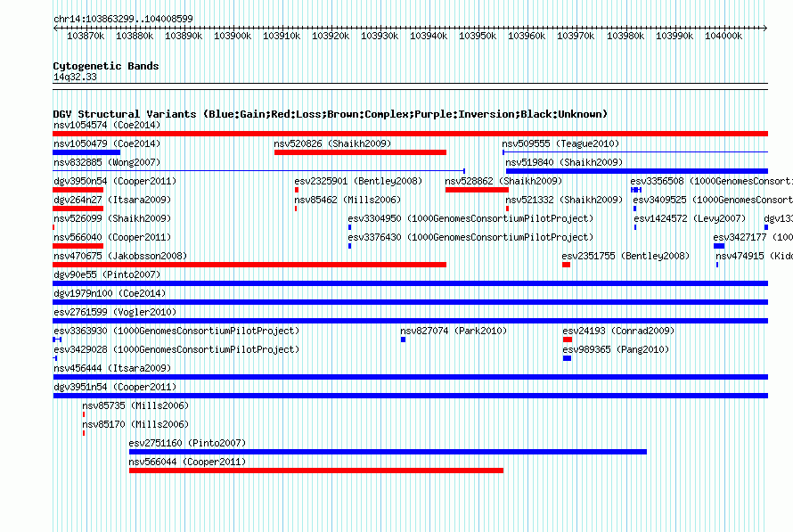The image size is (793, 532).
Task: Open the esv3409525 variant label
Action: coord(713,200)
